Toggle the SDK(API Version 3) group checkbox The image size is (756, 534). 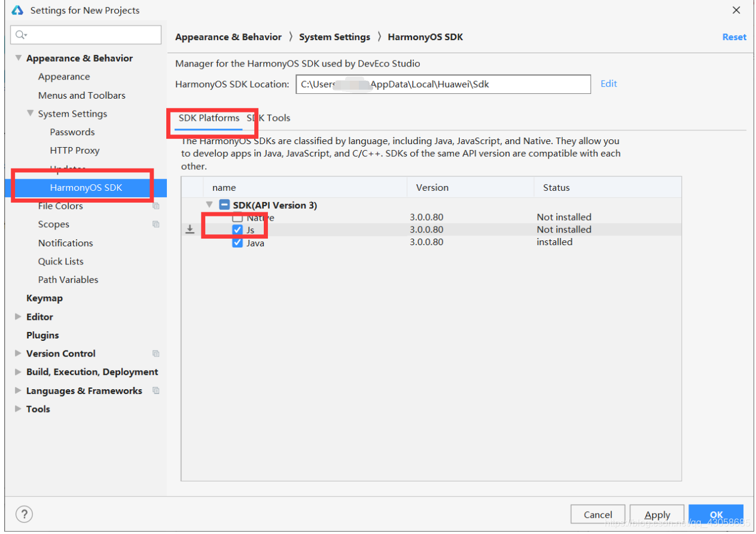click(224, 205)
